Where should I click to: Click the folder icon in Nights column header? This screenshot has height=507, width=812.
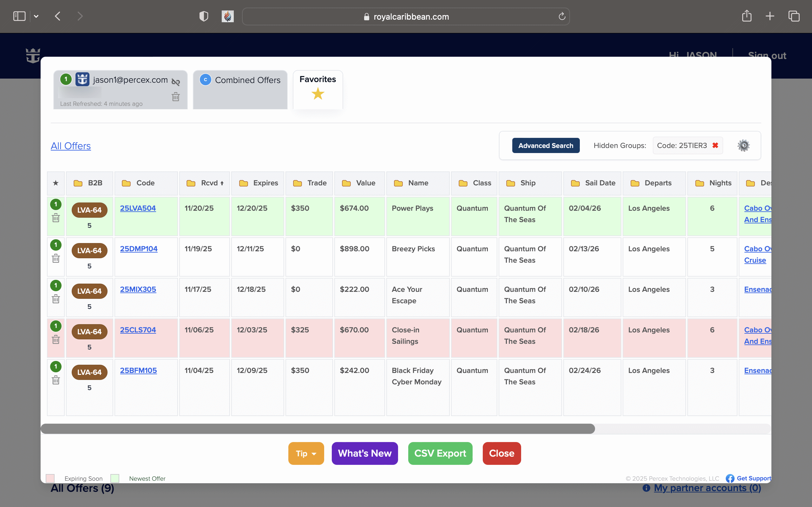tap(699, 183)
